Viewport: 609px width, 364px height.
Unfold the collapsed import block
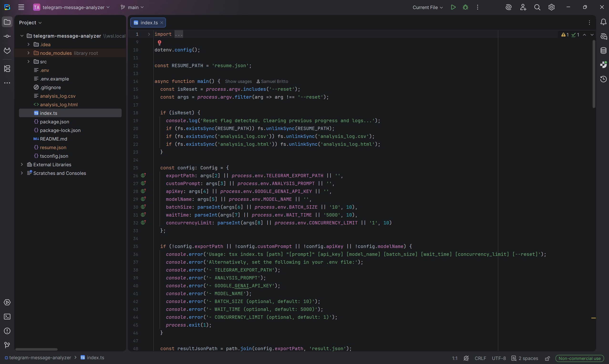click(149, 34)
